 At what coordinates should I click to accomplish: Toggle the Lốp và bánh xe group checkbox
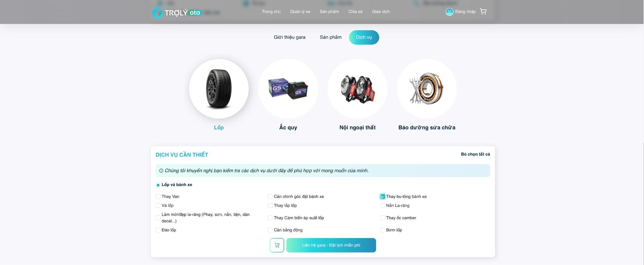click(158, 185)
